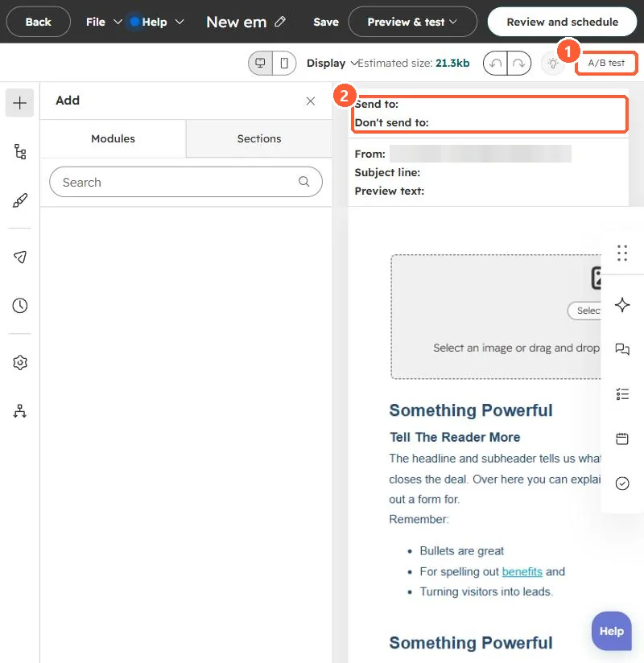Close the Add panel with X
This screenshot has height=663, width=644.
click(311, 101)
